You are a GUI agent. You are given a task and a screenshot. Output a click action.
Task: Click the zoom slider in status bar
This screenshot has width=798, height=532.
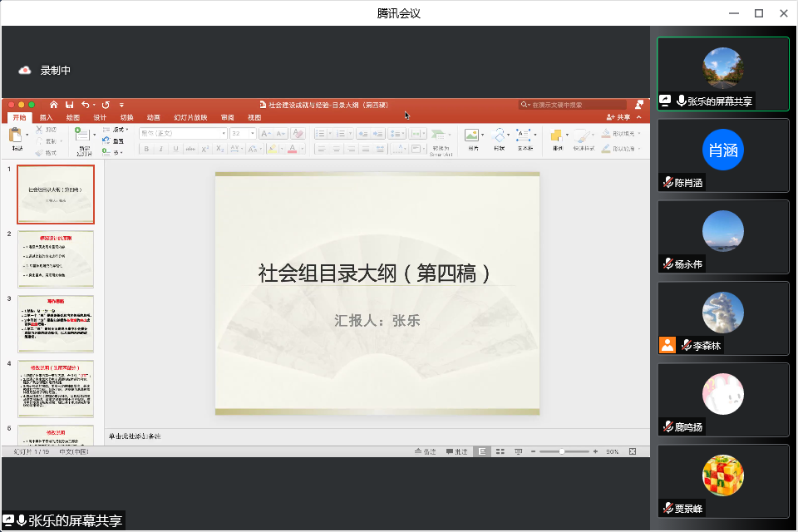click(563, 451)
